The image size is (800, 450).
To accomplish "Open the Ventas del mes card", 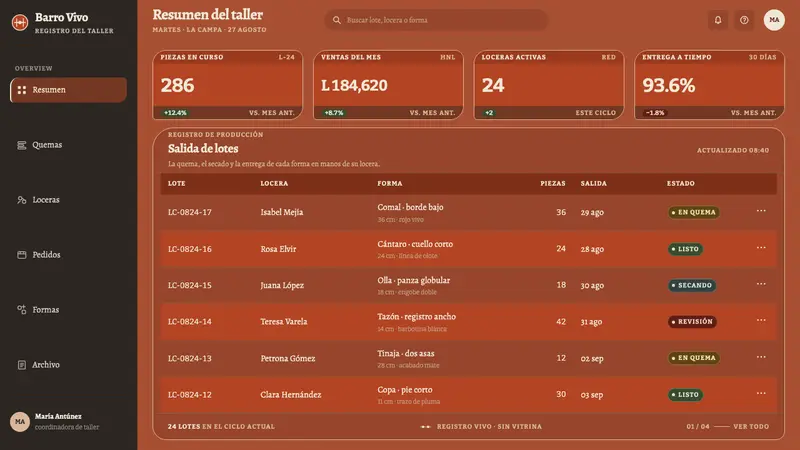I will tap(388, 85).
